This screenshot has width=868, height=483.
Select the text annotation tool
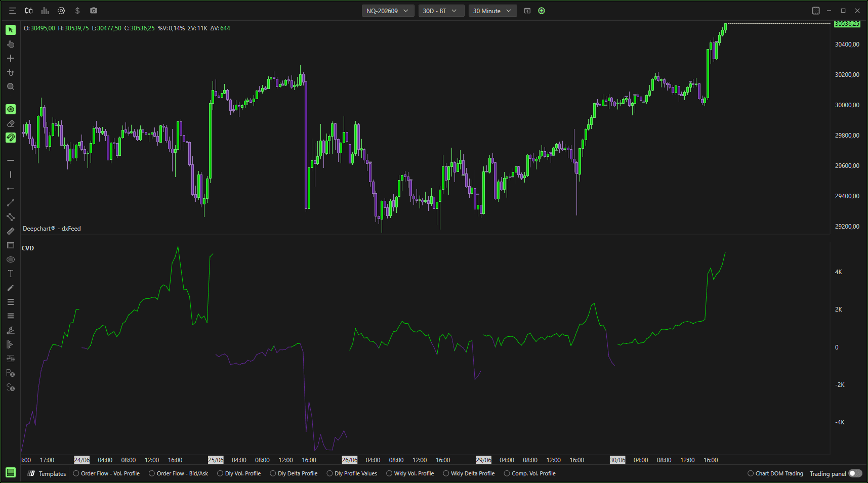click(11, 274)
